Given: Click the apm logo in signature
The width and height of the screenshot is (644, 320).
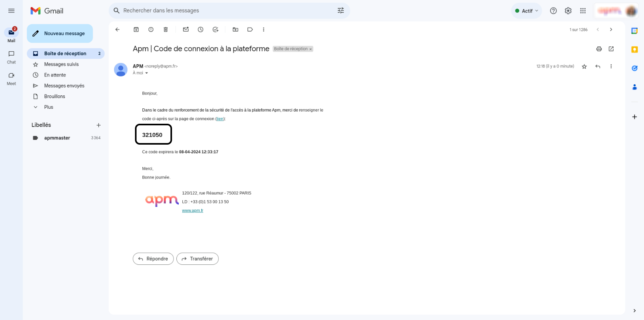Looking at the screenshot, I should pos(162,201).
